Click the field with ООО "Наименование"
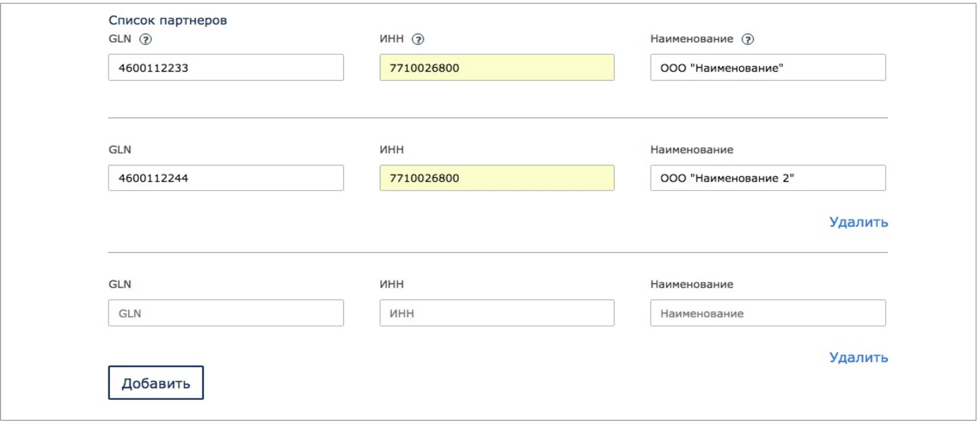980x421 pixels. [x=767, y=68]
